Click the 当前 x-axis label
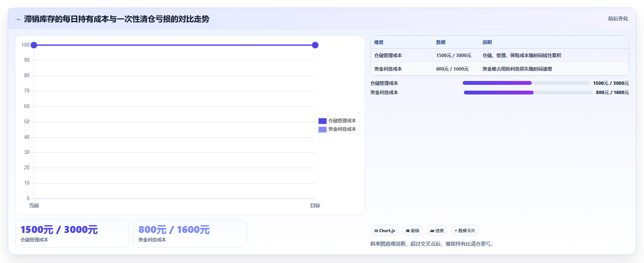 pyautogui.click(x=34, y=206)
